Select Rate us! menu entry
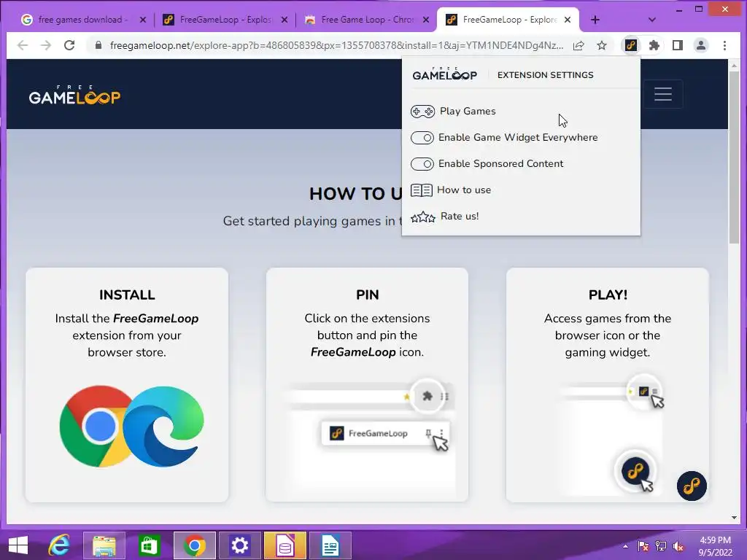The image size is (747, 560). (460, 216)
